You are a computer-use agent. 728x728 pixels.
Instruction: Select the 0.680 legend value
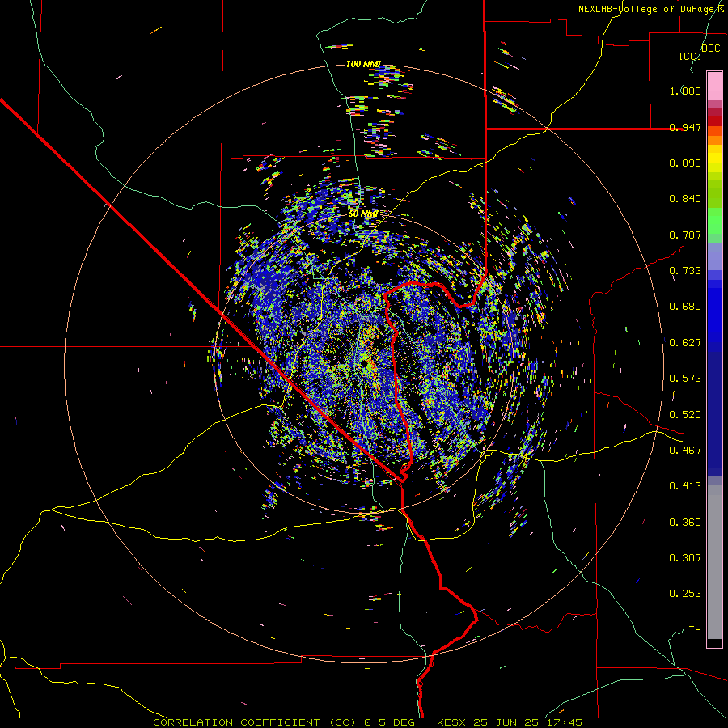tap(685, 307)
